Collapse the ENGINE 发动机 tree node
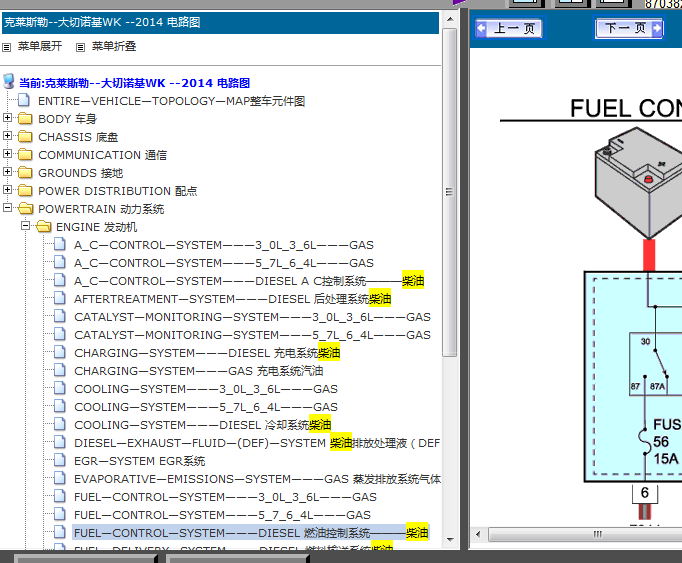682x563 pixels. 25,226
